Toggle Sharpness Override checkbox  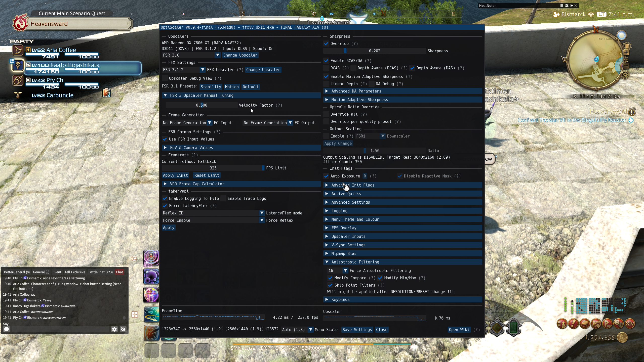coord(326,44)
